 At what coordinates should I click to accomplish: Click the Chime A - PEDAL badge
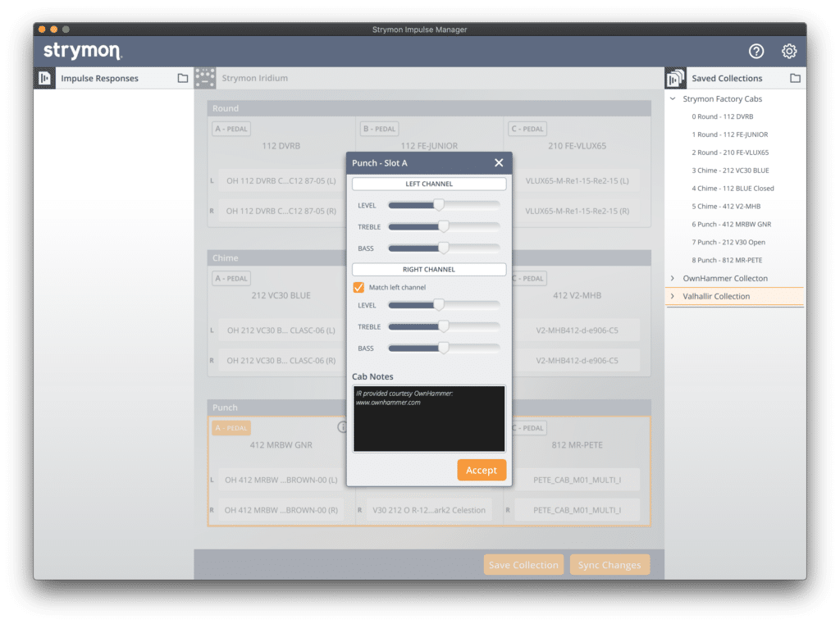pyautogui.click(x=231, y=278)
